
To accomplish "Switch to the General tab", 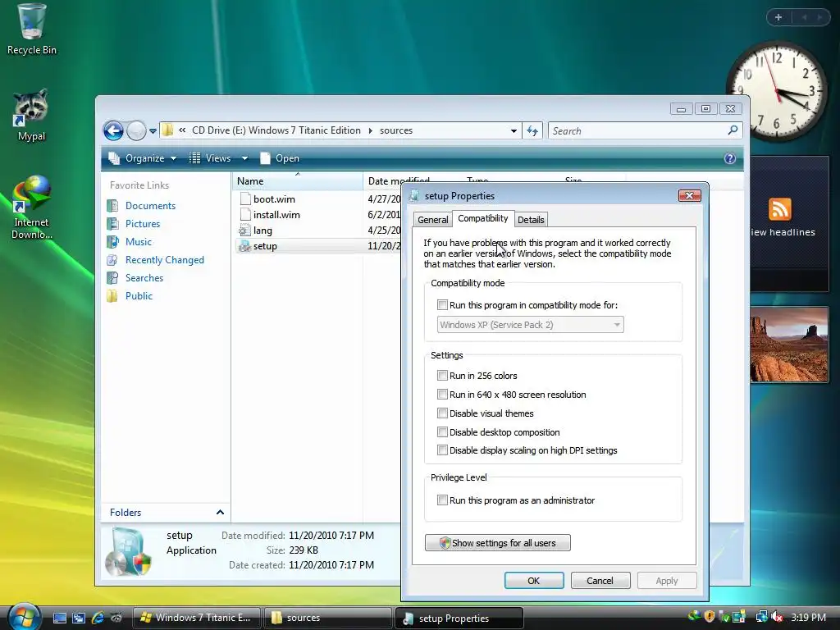I will pyautogui.click(x=432, y=220).
